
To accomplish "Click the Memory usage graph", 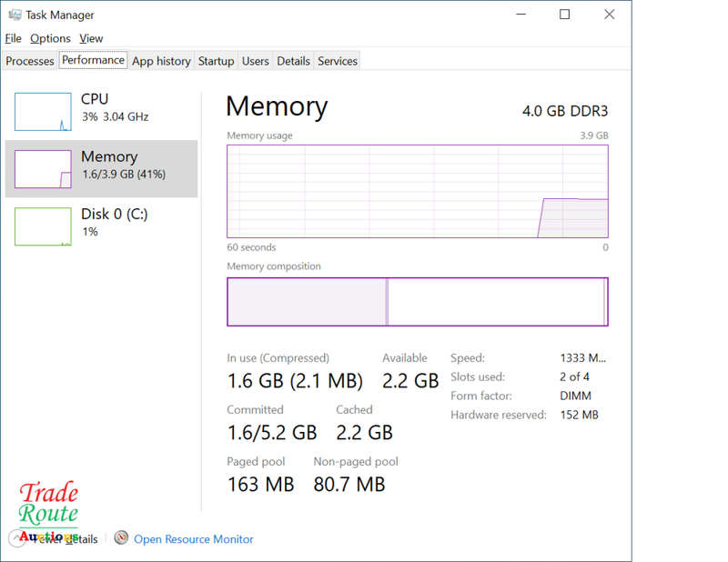I will click(x=418, y=191).
